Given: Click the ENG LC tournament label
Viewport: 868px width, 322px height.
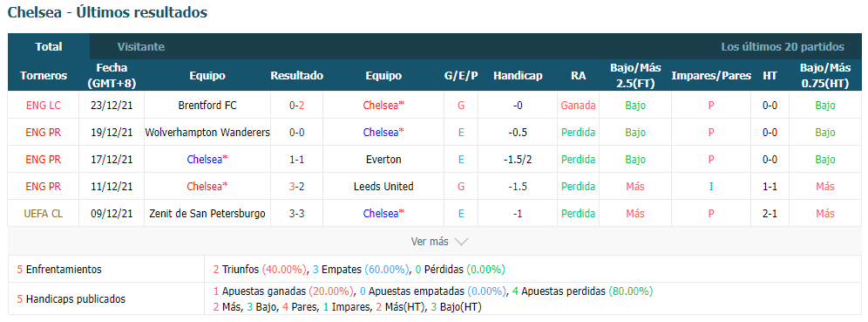Looking at the screenshot, I should click(x=44, y=106).
